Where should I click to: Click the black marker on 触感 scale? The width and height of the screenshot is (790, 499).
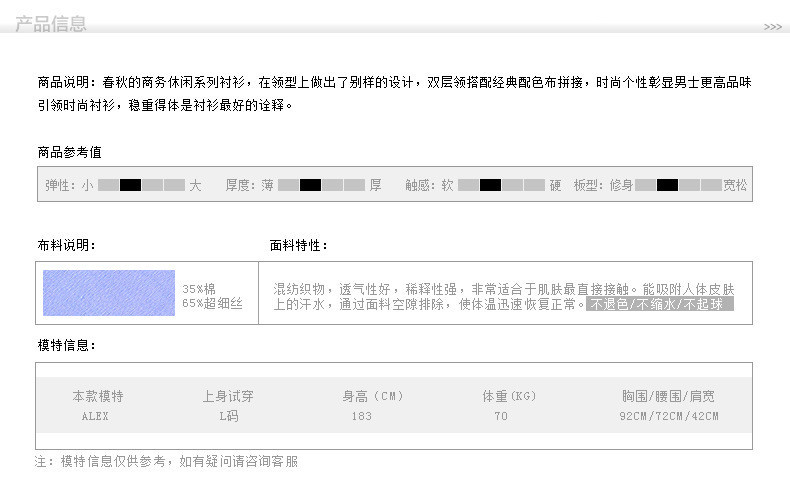(x=490, y=185)
